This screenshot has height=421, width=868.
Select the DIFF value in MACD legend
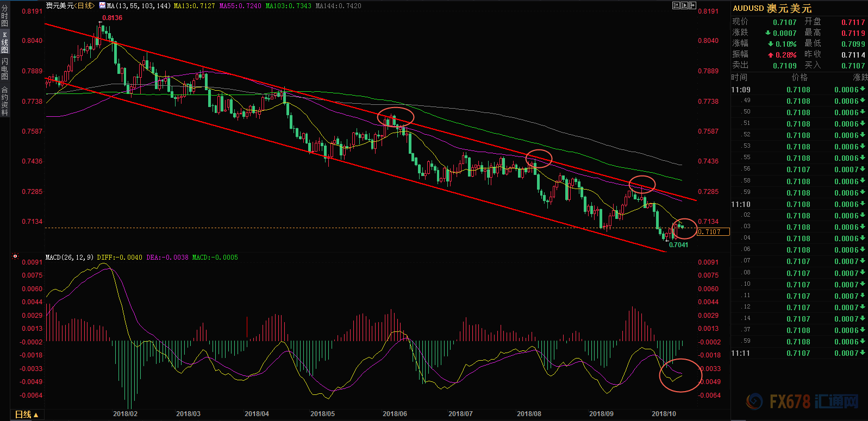pos(120,257)
